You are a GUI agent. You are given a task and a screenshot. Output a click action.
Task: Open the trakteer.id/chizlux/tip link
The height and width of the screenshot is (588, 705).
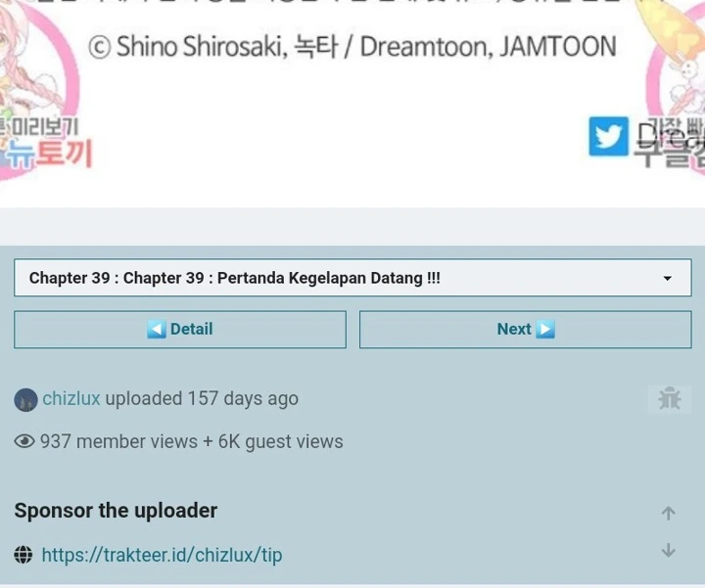pyautogui.click(x=162, y=555)
